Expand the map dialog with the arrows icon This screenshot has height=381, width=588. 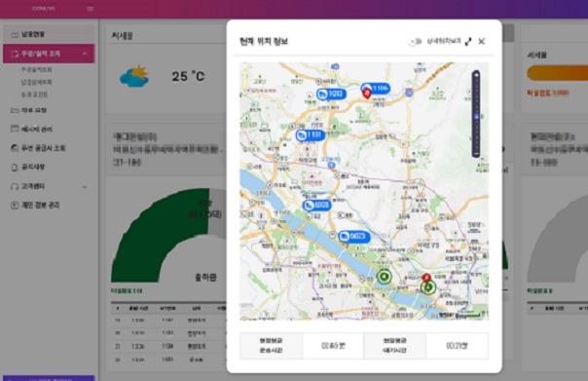pyautogui.click(x=468, y=42)
